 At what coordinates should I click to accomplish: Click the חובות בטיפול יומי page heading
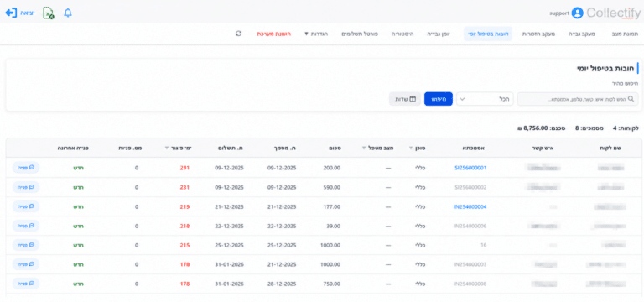coord(605,69)
